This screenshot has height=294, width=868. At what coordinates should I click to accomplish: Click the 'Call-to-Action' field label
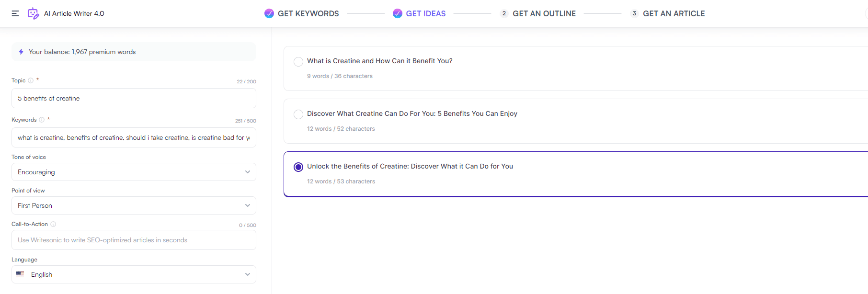(30, 224)
